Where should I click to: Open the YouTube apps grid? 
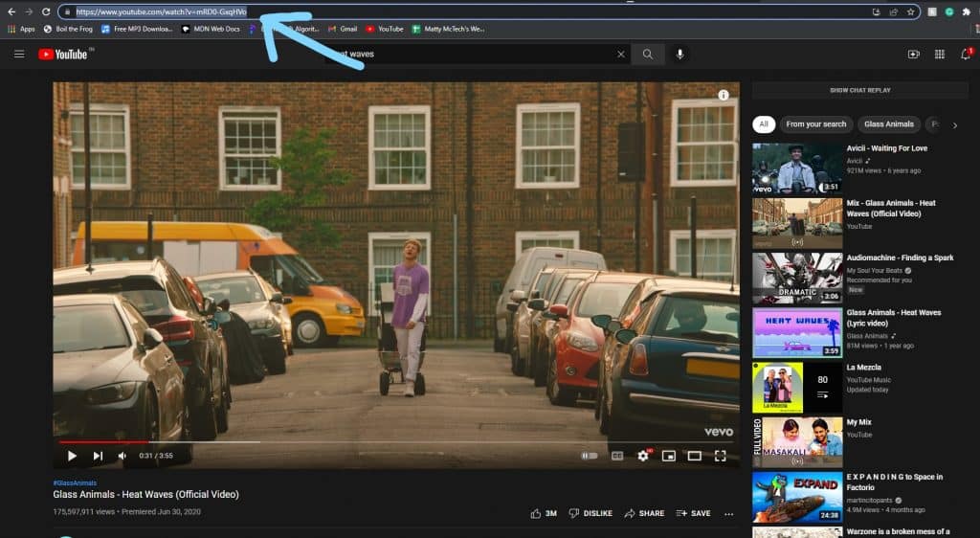940,55
